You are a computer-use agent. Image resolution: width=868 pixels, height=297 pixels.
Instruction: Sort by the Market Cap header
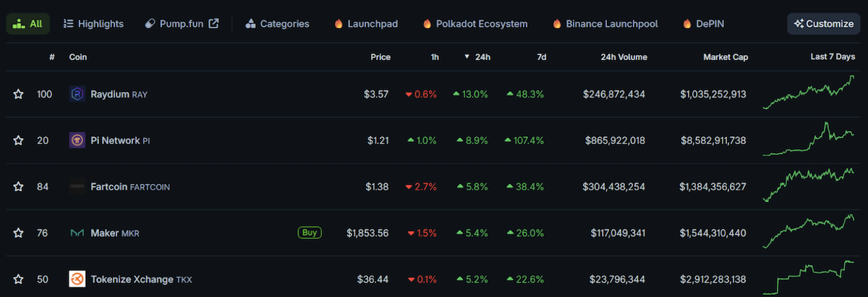(726, 57)
